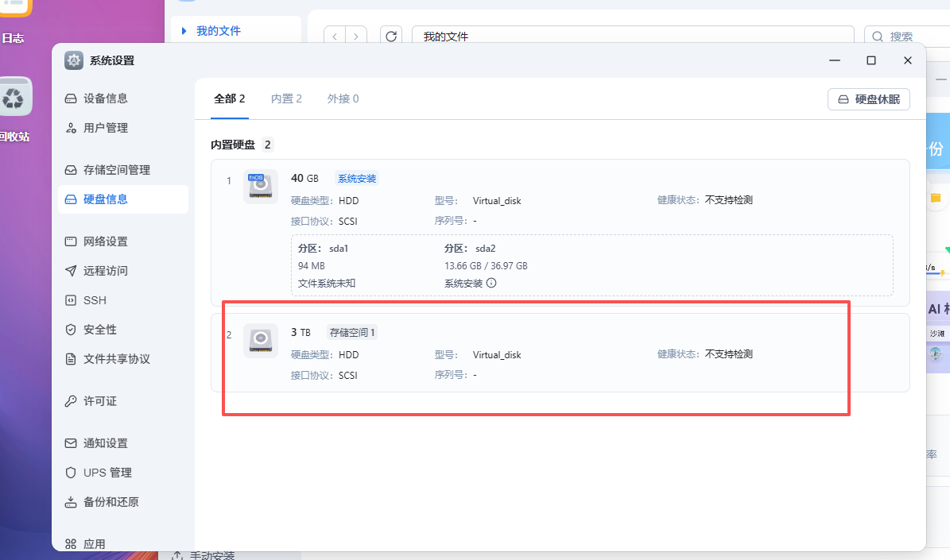Click the 3 TB disk icon
Viewport: 950px width, 560px height.
[x=261, y=341]
